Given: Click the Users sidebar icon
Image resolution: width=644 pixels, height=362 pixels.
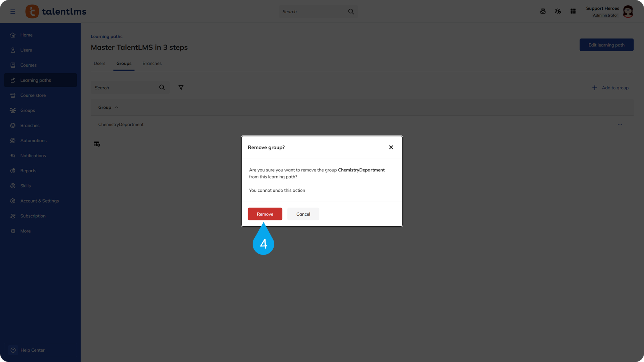Looking at the screenshot, I should click(x=13, y=50).
